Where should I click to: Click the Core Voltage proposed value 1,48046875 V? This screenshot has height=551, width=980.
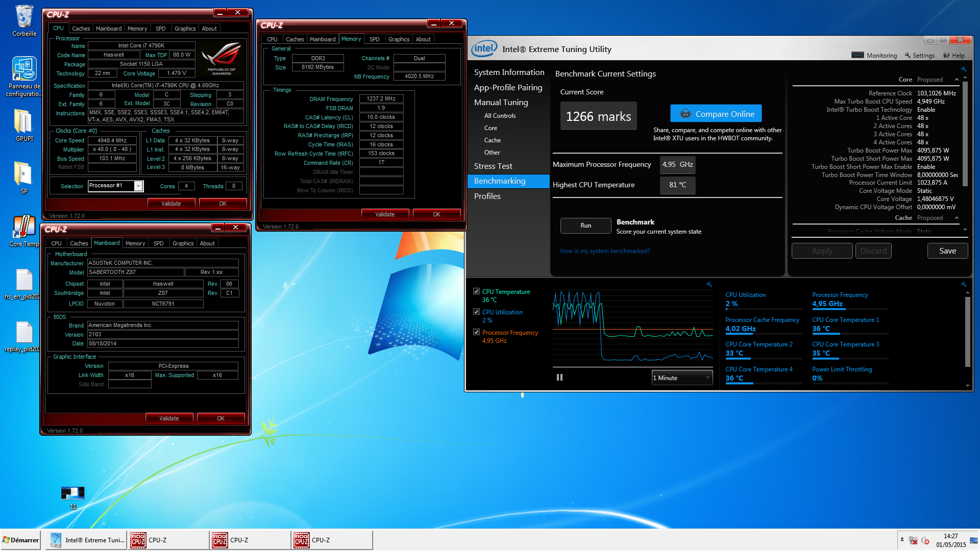coord(935,199)
